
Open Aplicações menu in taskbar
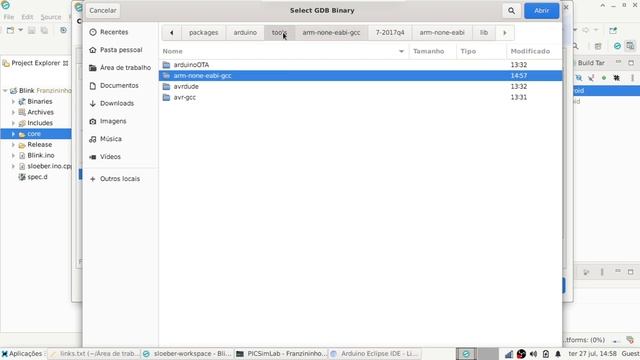tap(22, 354)
